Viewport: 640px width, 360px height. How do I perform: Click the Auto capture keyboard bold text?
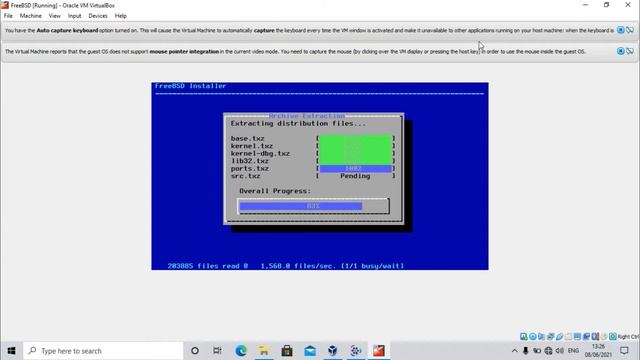[x=67, y=30]
